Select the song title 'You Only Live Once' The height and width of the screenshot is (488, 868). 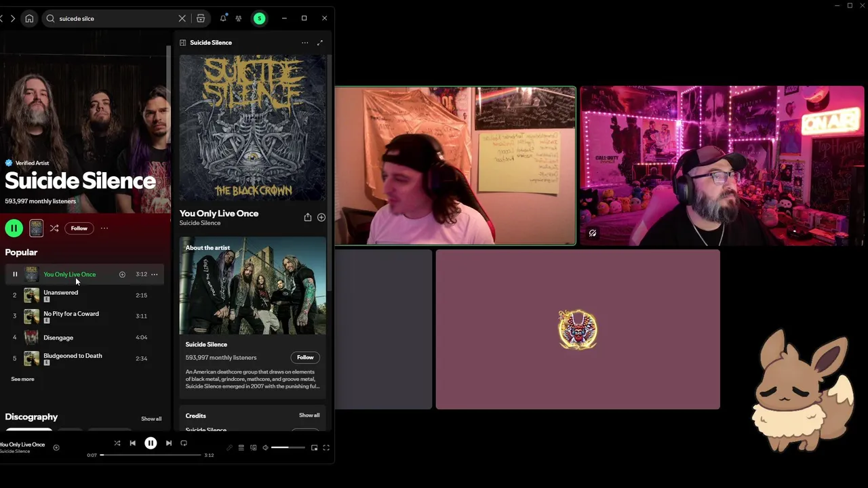coord(70,274)
